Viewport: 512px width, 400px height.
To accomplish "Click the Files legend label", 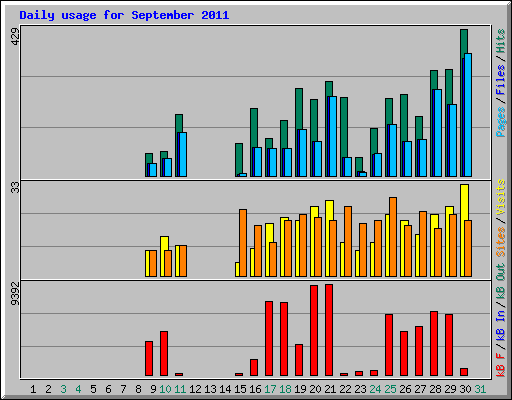I will click(x=501, y=80).
